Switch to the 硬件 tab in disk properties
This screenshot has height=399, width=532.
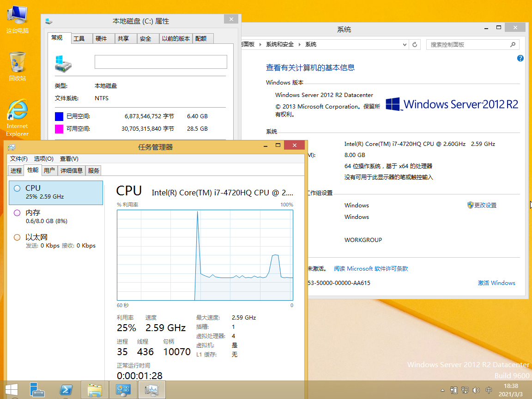tap(101, 39)
